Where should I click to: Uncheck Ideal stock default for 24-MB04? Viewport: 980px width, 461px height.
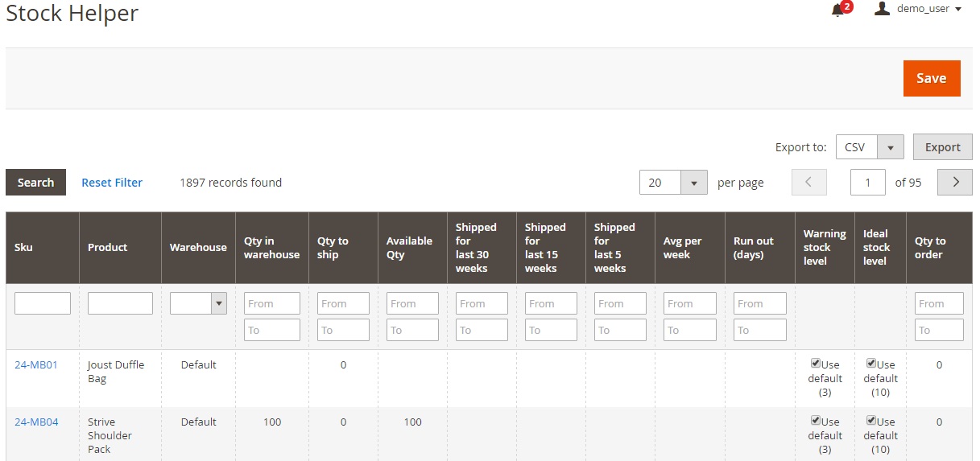(x=871, y=421)
